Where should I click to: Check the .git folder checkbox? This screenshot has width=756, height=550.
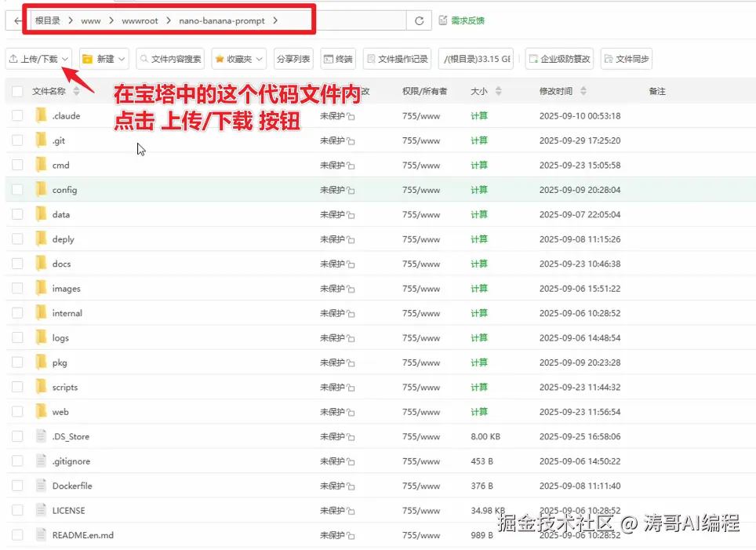pyautogui.click(x=17, y=140)
